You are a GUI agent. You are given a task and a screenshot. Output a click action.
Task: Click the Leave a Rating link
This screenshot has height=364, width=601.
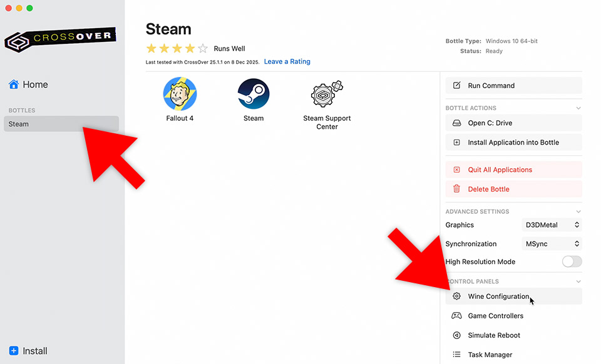coord(287,61)
